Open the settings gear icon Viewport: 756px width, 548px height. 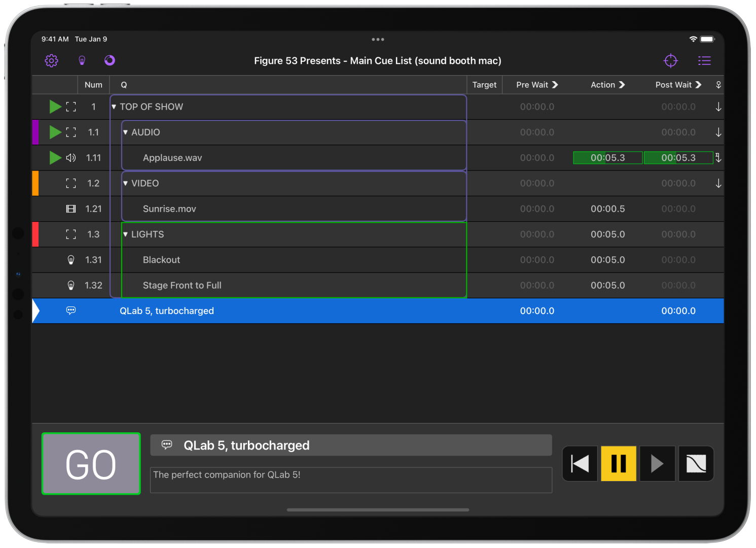(x=51, y=61)
